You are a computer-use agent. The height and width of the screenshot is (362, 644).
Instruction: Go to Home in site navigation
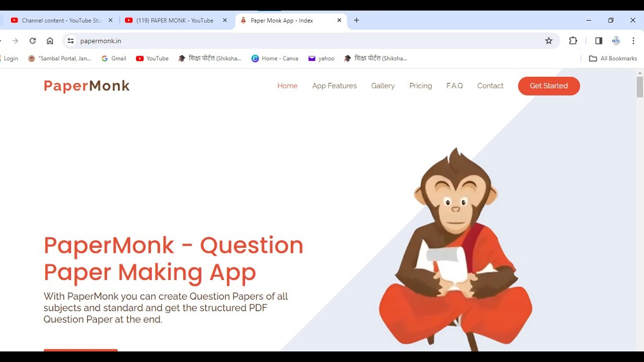point(287,86)
